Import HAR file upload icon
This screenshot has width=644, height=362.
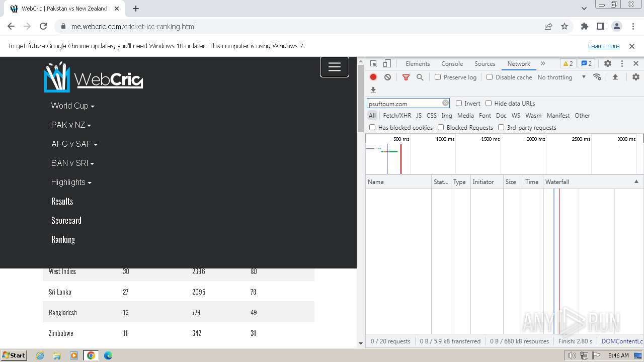click(x=615, y=77)
